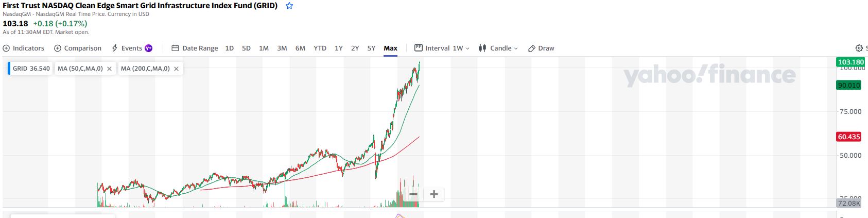
Task: Click the GRID 36.540 series label
Action: point(31,69)
